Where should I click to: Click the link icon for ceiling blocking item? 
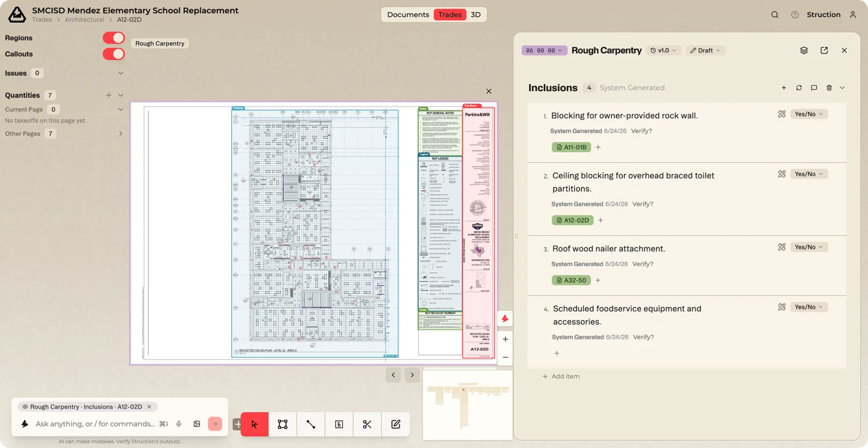tap(782, 174)
